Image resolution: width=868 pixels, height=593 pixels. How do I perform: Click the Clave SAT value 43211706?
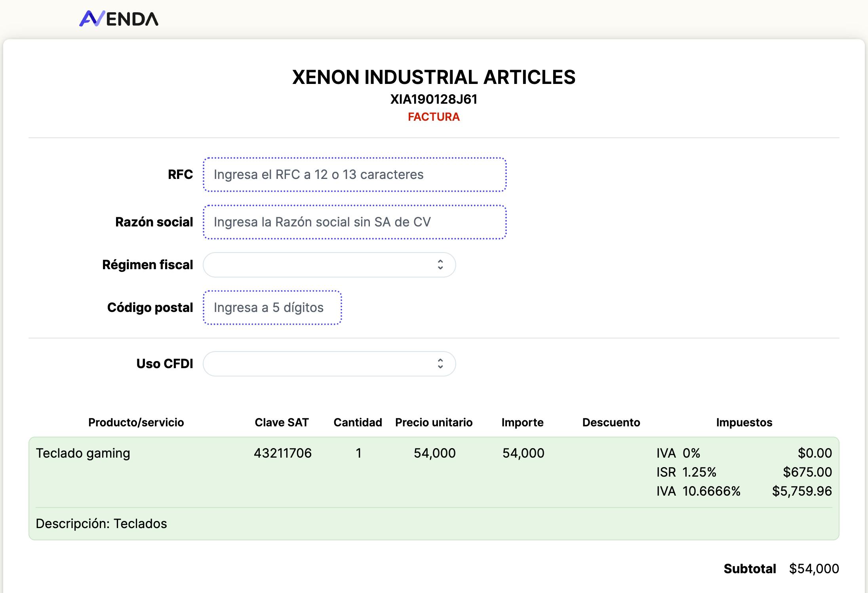(282, 453)
